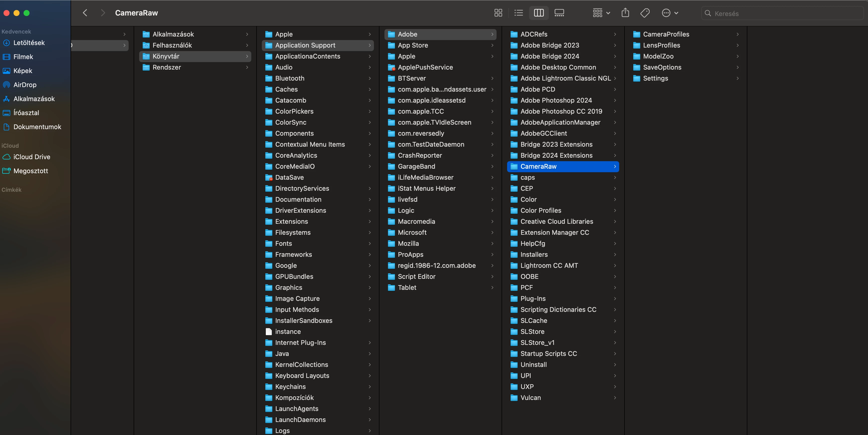
Task: Go back with the back arrow
Action: [x=85, y=13]
